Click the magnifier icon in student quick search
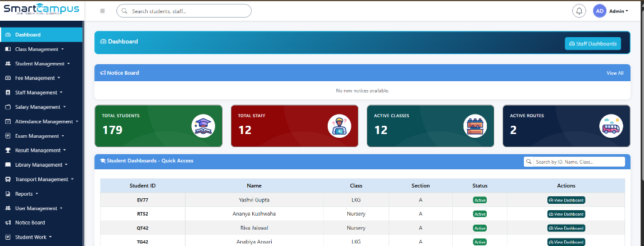Image resolution: width=644 pixels, height=246 pixels. click(x=529, y=162)
